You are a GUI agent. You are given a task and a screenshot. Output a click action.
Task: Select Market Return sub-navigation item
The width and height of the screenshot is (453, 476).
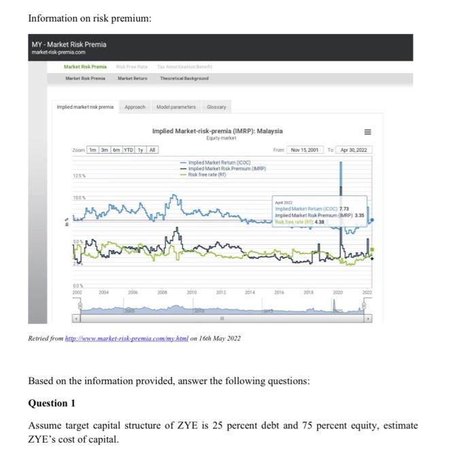pyautogui.click(x=133, y=78)
